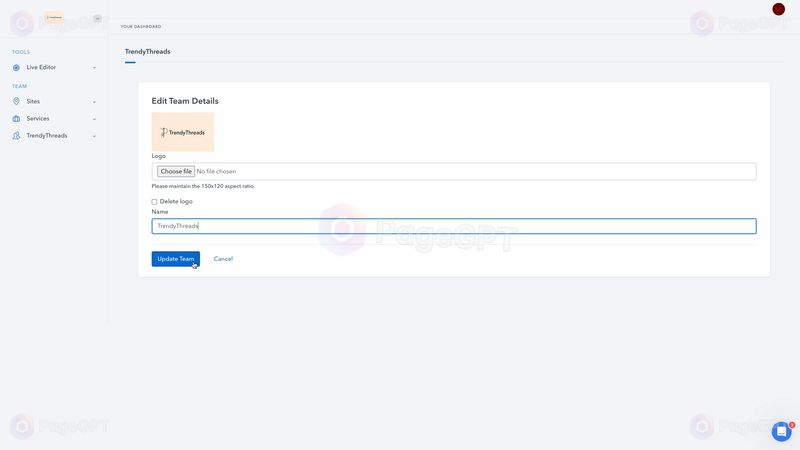Select the TrendyThreads tab

coord(147,52)
